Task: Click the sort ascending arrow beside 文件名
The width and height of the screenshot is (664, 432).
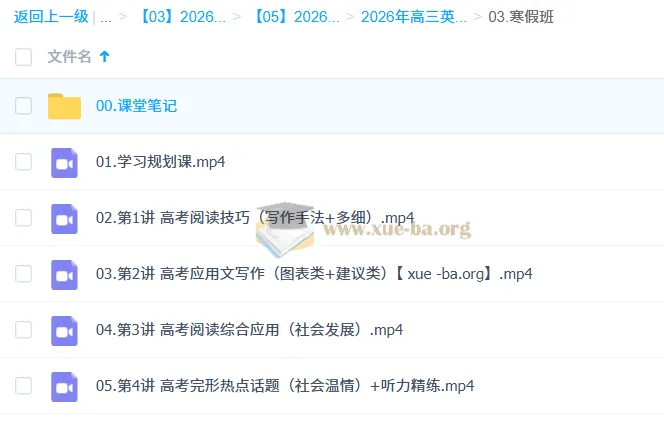Action: coord(105,57)
